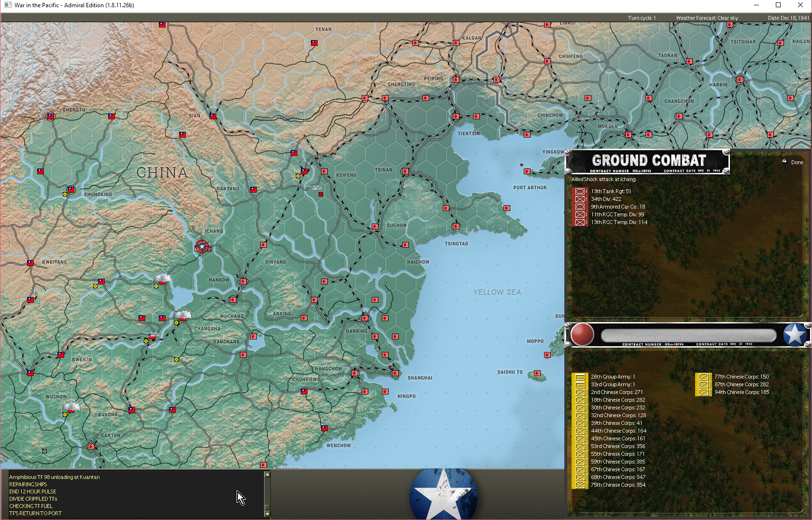Click '59th Chinese Corps: 385' entry
This screenshot has height=520, width=812.
coord(618,462)
